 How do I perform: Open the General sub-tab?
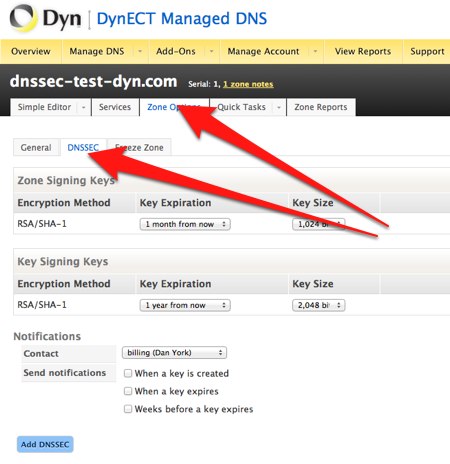click(x=36, y=147)
